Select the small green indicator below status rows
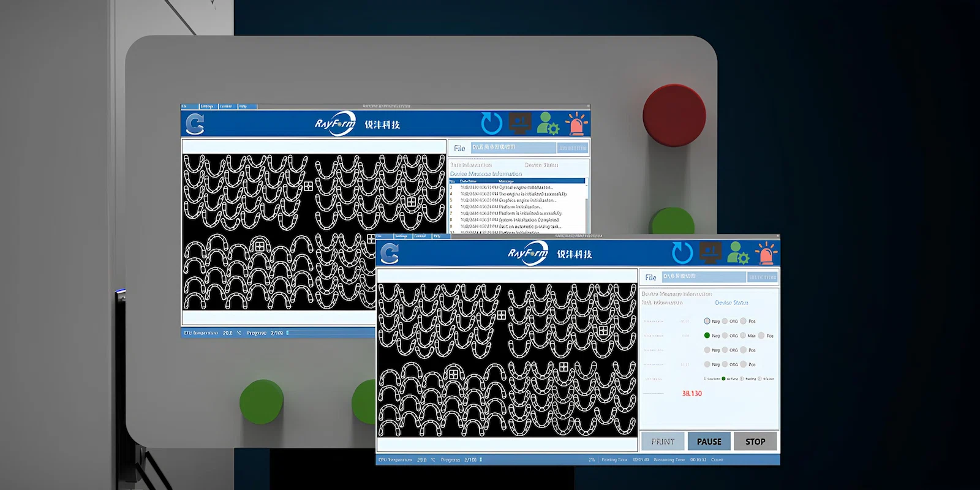 pyautogui.click(x=723, y=379)
